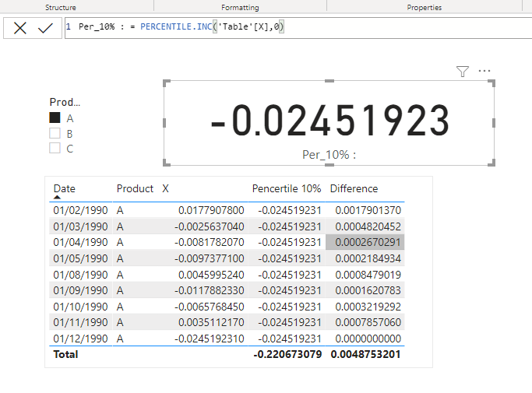Open the card visual's filter icon
Viewport: 532px width, 393px height.
(463, 72)
